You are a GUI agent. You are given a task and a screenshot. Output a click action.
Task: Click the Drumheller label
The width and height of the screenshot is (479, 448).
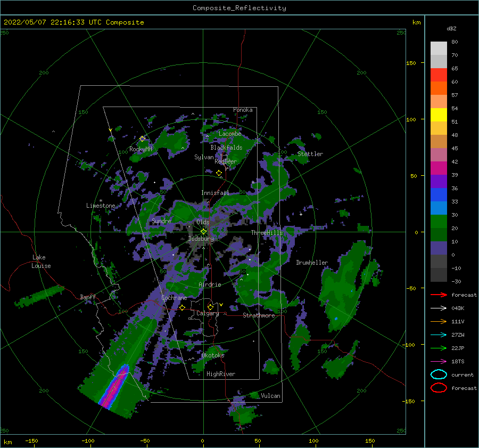tap(312, 263)
